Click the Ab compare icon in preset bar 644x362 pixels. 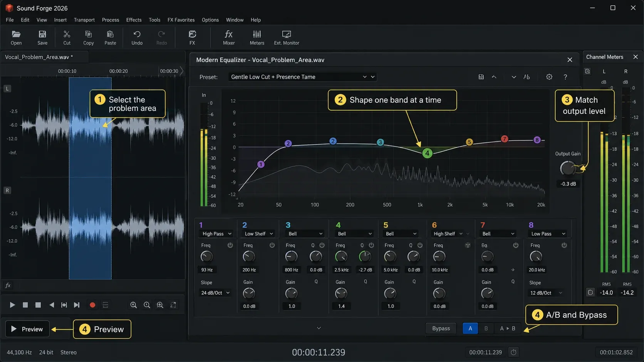[527, 77]
